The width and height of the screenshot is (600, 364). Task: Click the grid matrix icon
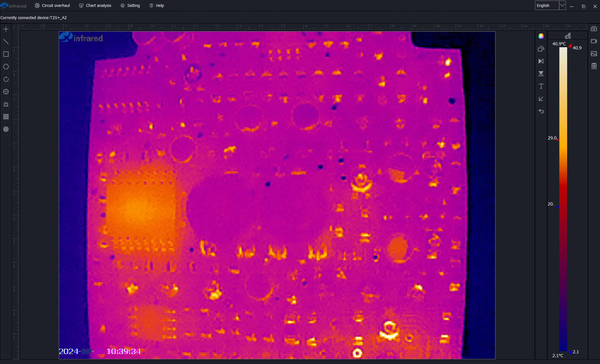tap(6, 117)
